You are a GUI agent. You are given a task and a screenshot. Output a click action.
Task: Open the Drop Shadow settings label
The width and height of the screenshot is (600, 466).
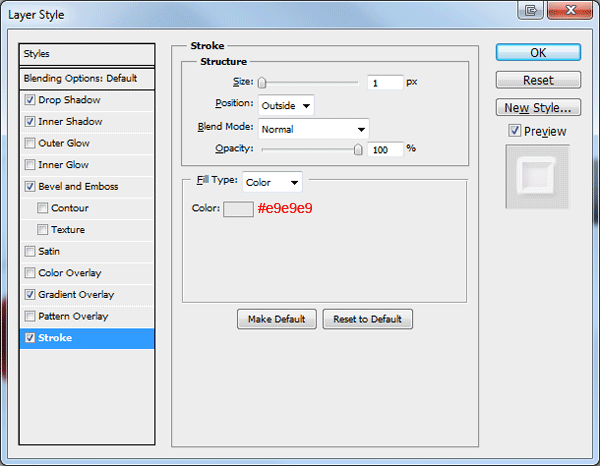pyautogui.click(x=69, y=100)
